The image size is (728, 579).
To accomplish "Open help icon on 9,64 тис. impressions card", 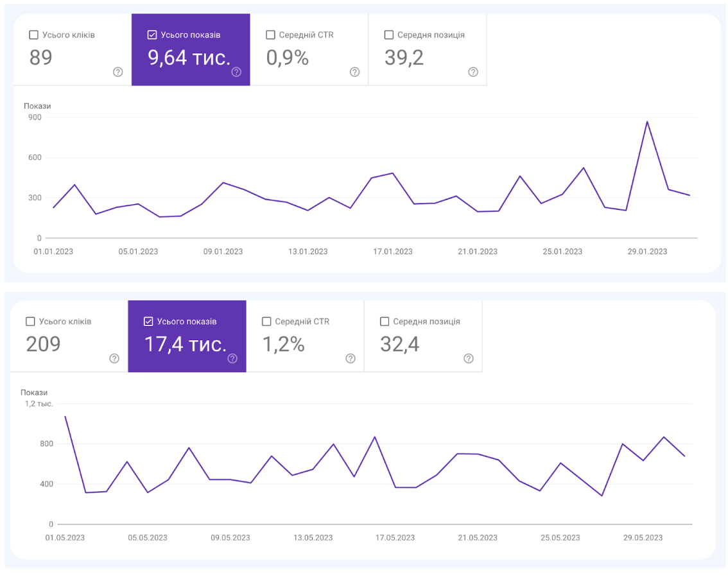I will 236,72.
